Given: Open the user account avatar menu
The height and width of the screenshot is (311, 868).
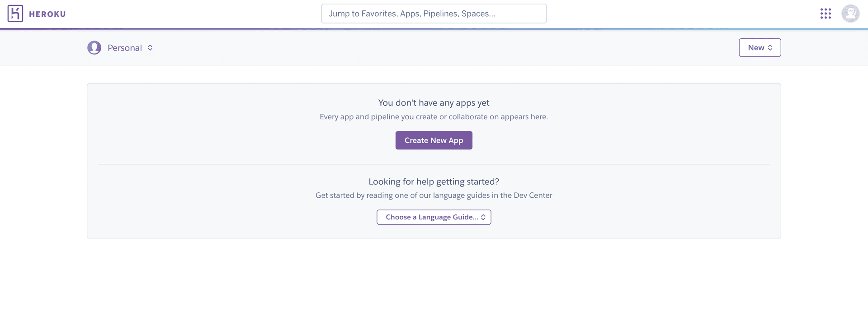Looking at the screenshot, I should [850, 14].
